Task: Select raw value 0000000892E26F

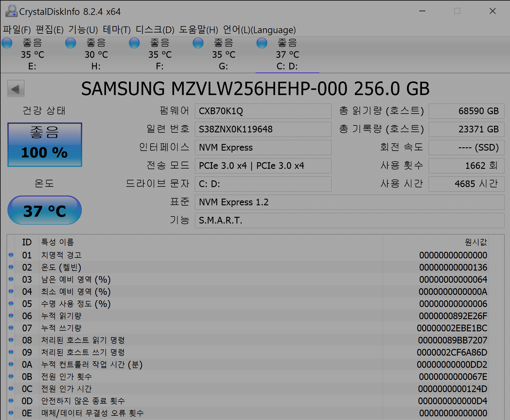Action: click(x=453, y=316)
